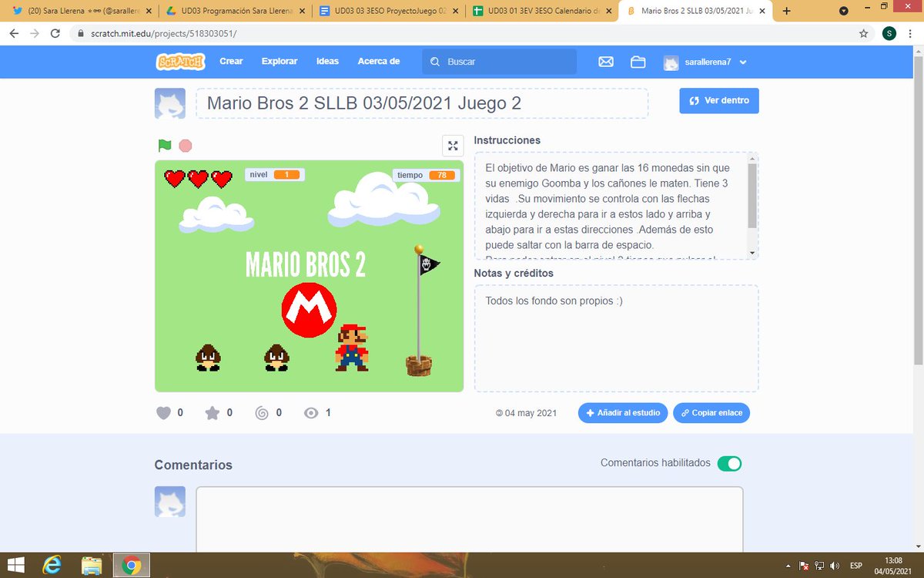The width and height of the screenshot is (924, 578).
Task: Open the Crear menu
Action: [x=231, y=62]
